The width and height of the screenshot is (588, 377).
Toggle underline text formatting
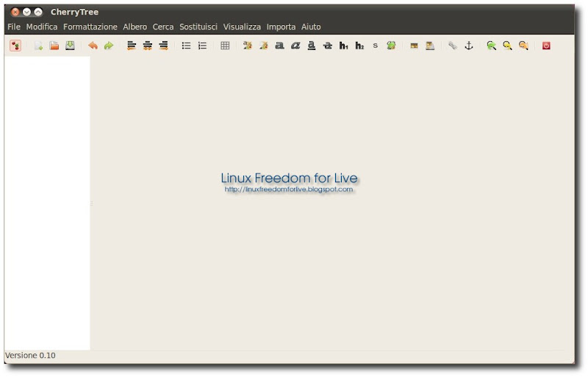(311, 46)
